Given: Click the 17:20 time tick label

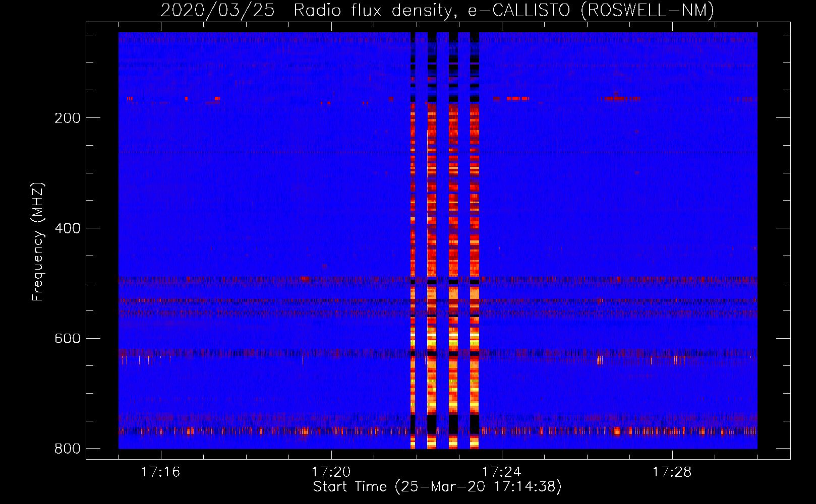Looking at the screenshot, I should coord(331,472).
